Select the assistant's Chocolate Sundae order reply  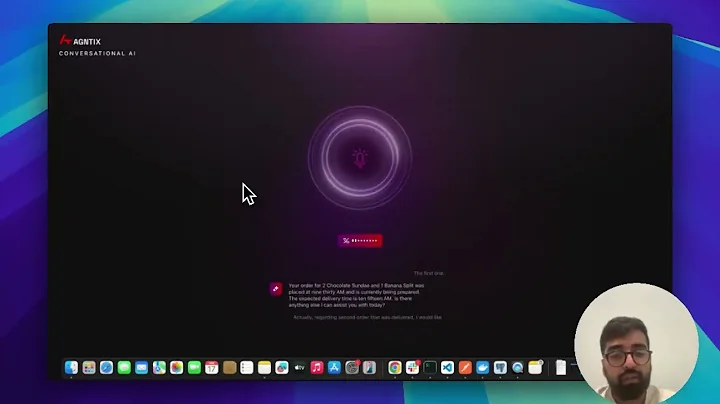point(356,295)
